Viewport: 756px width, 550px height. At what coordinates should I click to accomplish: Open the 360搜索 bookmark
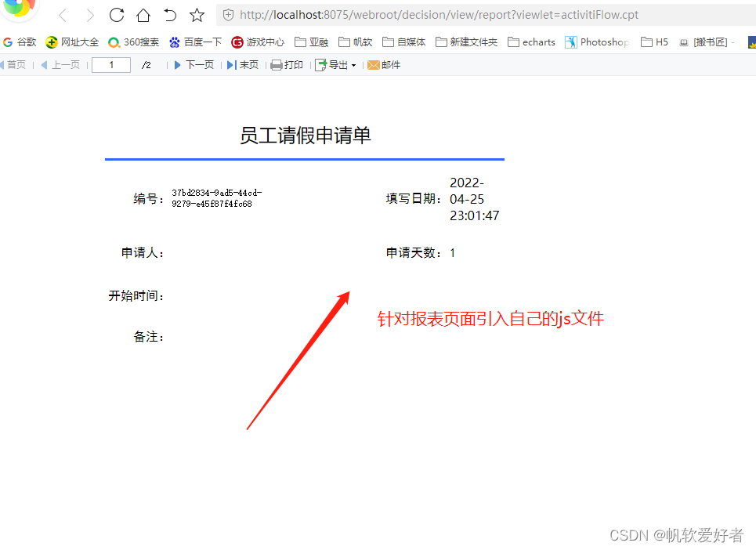[133, 42]
